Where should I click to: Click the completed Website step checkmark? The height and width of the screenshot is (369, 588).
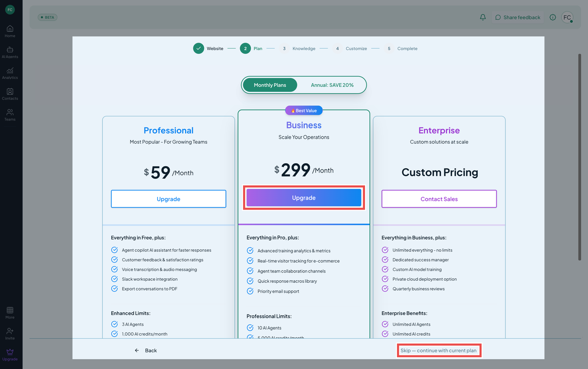198,49
